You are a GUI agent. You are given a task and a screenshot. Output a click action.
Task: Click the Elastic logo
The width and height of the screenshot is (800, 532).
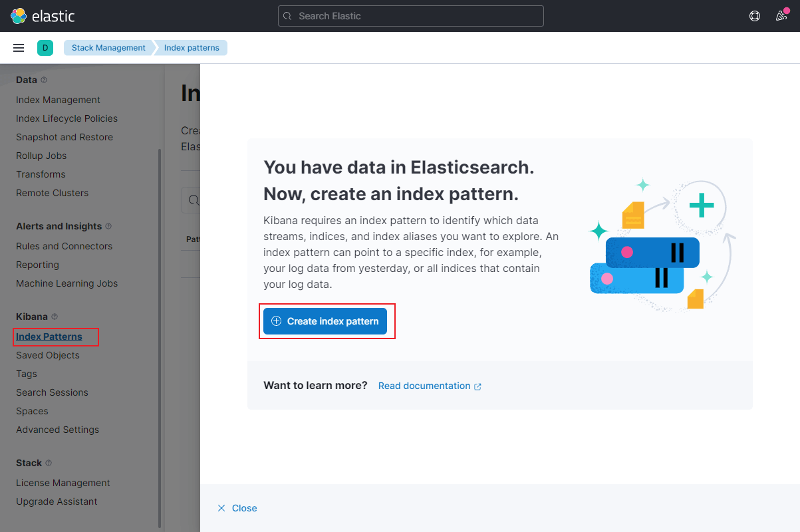[43, 16]
